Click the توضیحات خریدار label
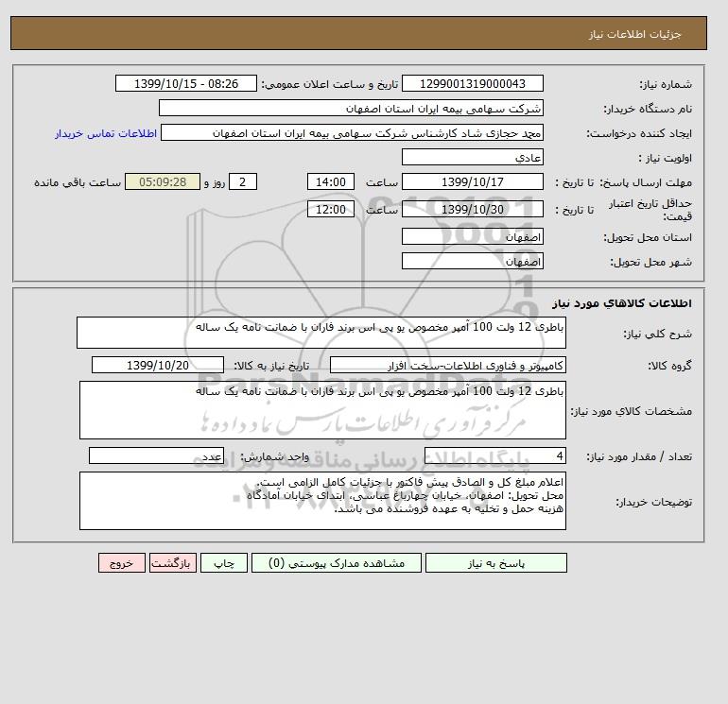The width and height of the screenshot is (728, 704). (653, 502)
